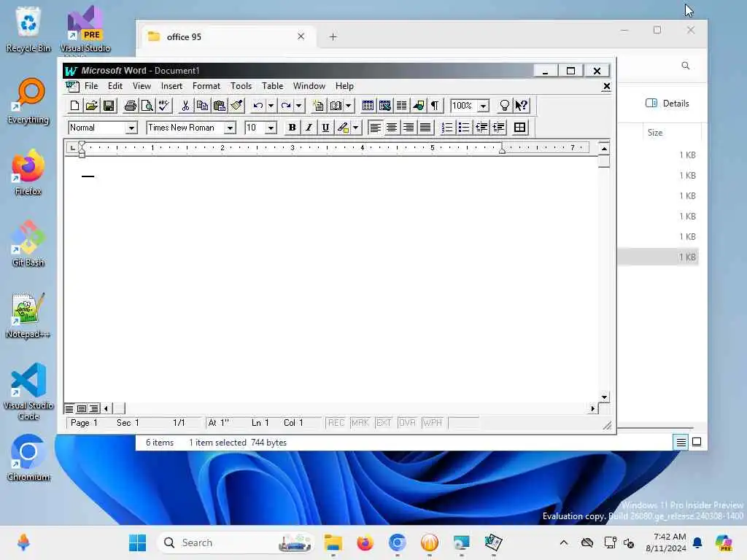Center align the text

392,128
